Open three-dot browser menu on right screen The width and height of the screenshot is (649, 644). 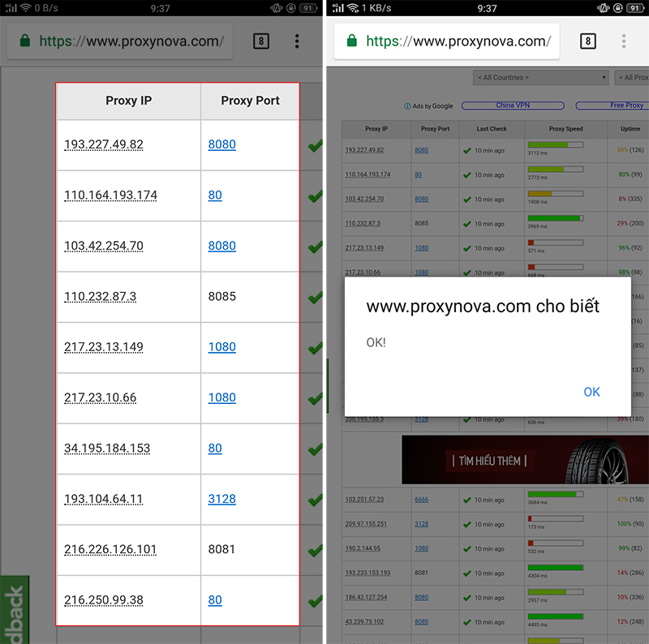[x=624, y=41]
